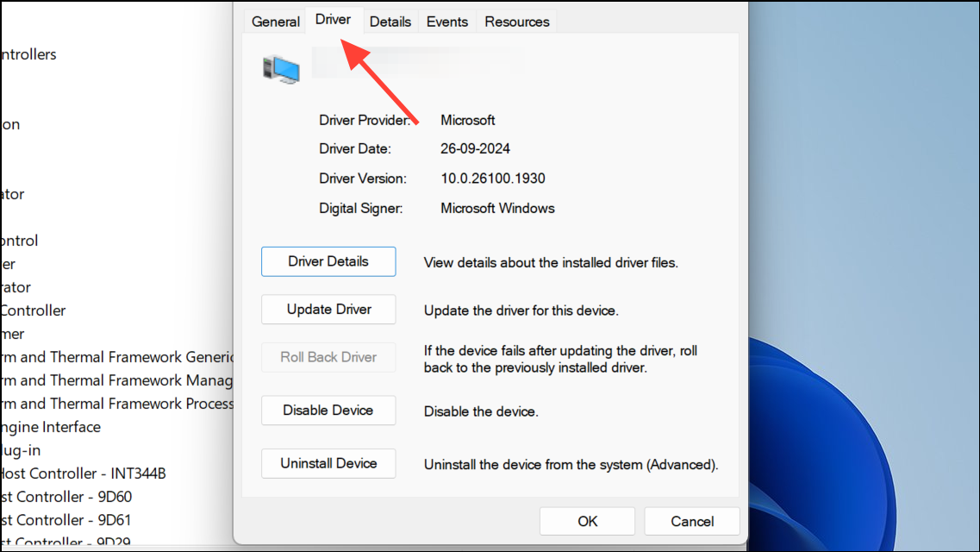980x552 pixels.
Task: Dismiss dialog with Cancel button
Action: [x=692, y=521]
